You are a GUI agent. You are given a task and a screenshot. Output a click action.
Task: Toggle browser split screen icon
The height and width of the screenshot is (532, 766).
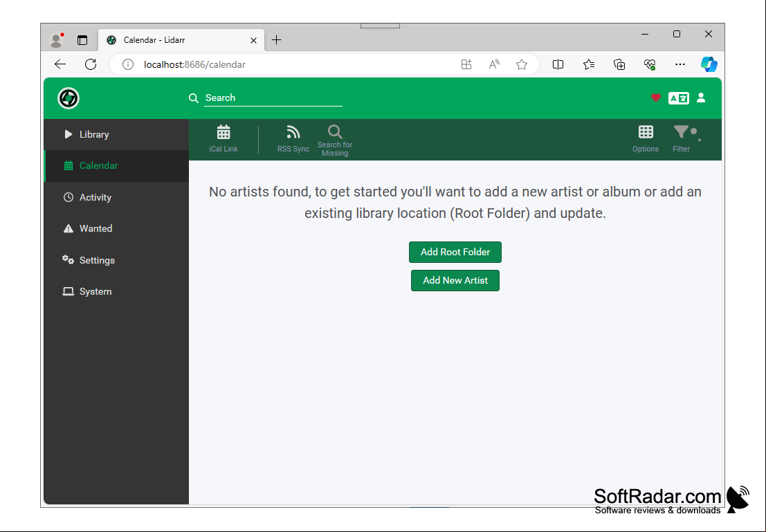558,64
